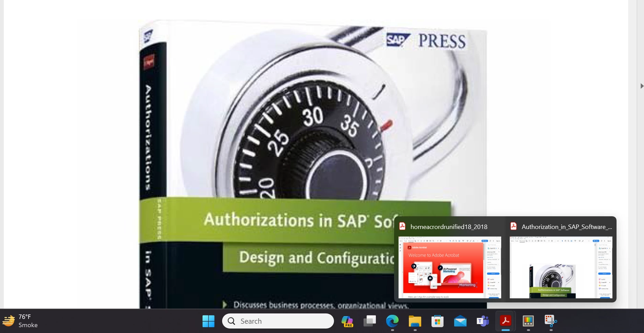Open File Explorer from the taskbar
This screenshot has height=333, width=644.
pyautogui.click(x=415, y=321)
